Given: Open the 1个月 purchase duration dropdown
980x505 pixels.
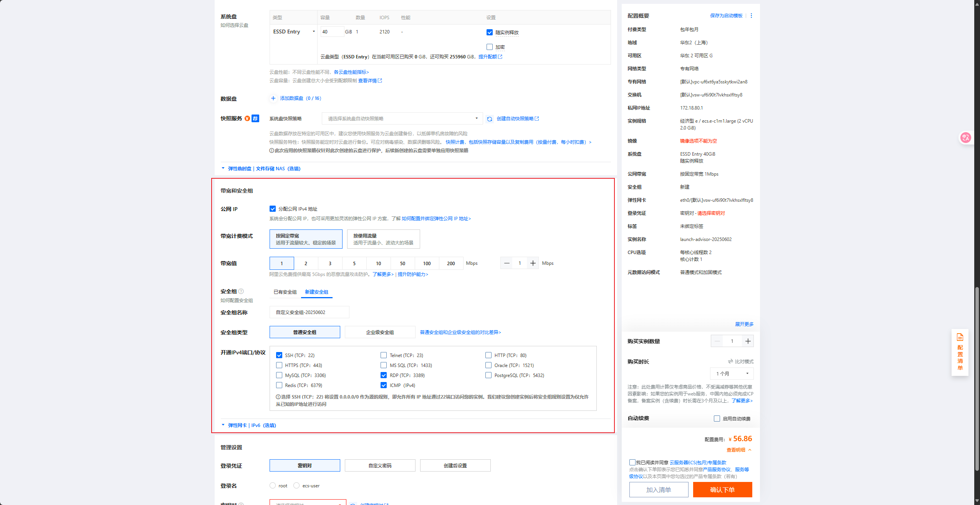Looking at the screenshot, I should (732, 374).
